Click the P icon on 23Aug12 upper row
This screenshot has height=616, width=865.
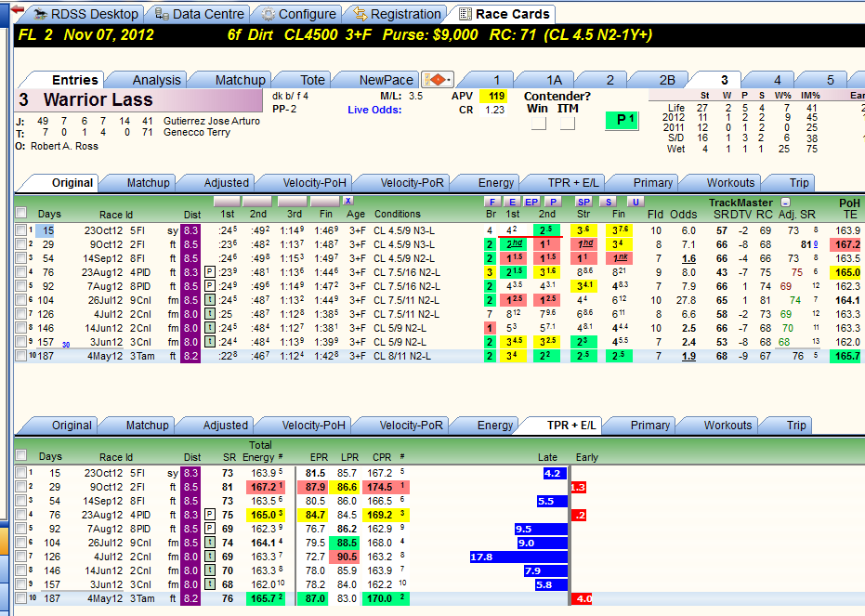click(210, 272)
